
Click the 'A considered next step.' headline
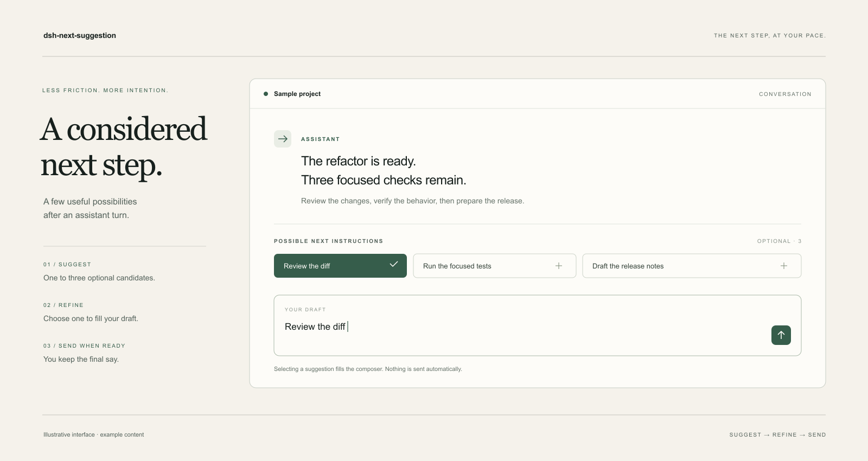[124, 147]
